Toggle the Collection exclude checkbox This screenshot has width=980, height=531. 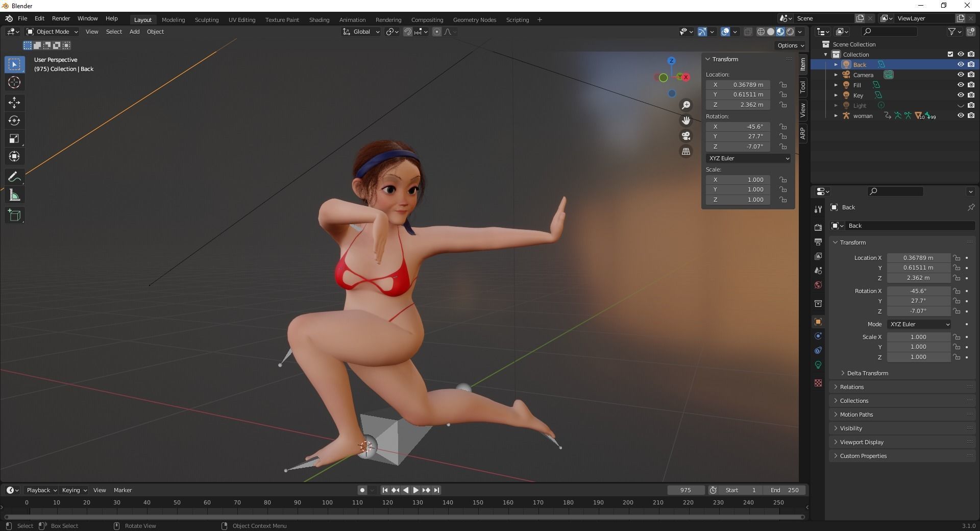pyautogui.click(x=950, y=54)
